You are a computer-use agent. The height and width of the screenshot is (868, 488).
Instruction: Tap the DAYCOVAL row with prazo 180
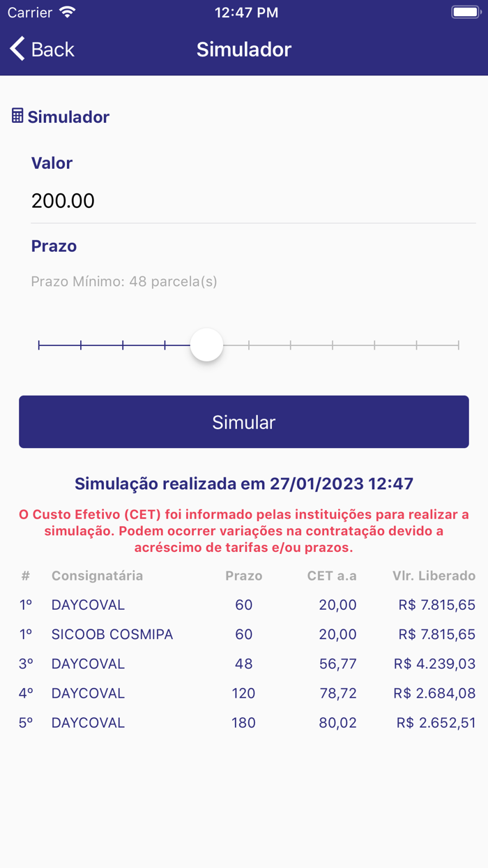click(x=244, y=723)
